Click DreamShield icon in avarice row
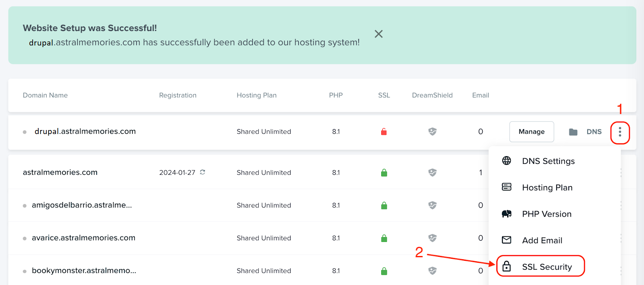644x285 pixels. click(x=432, y=238)
